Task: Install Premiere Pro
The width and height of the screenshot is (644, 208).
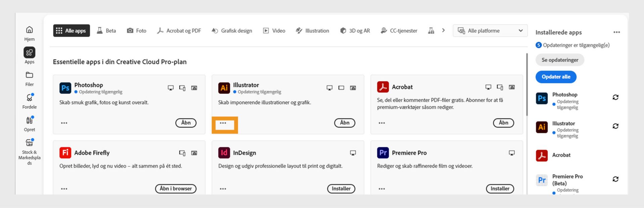Action: pos(500,189)
